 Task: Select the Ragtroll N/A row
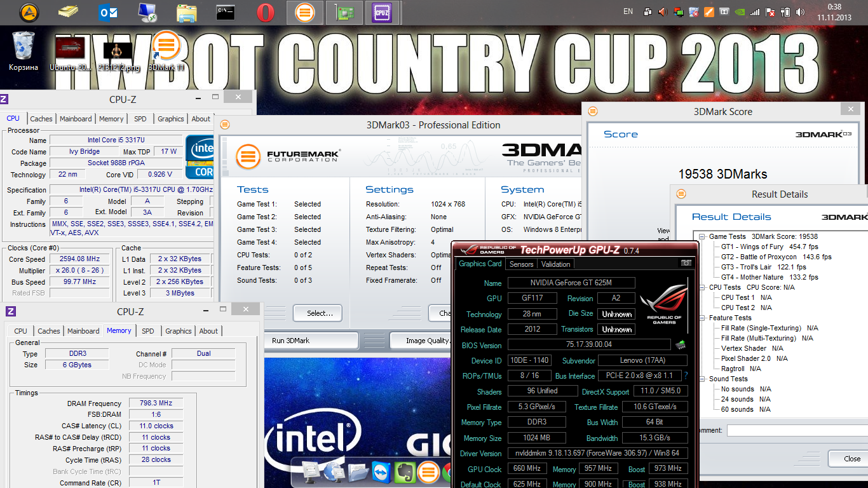coord(741,369)
